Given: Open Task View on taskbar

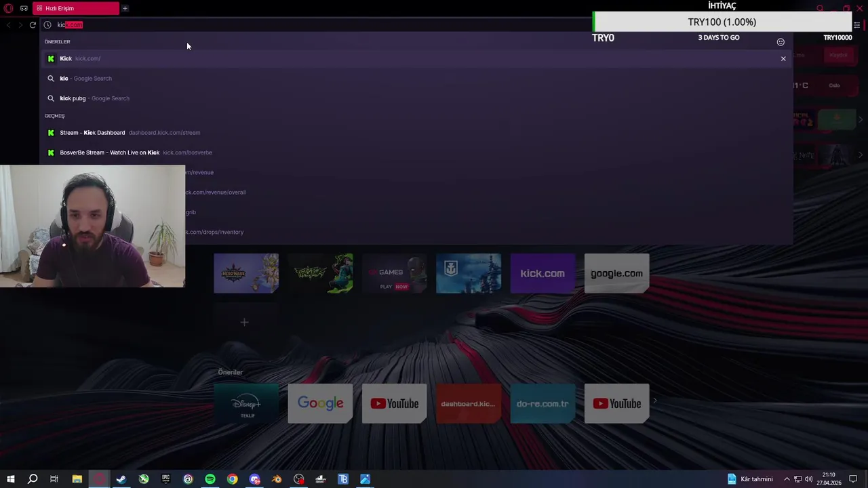Looking at the screenshot, I should pos(54,479).
